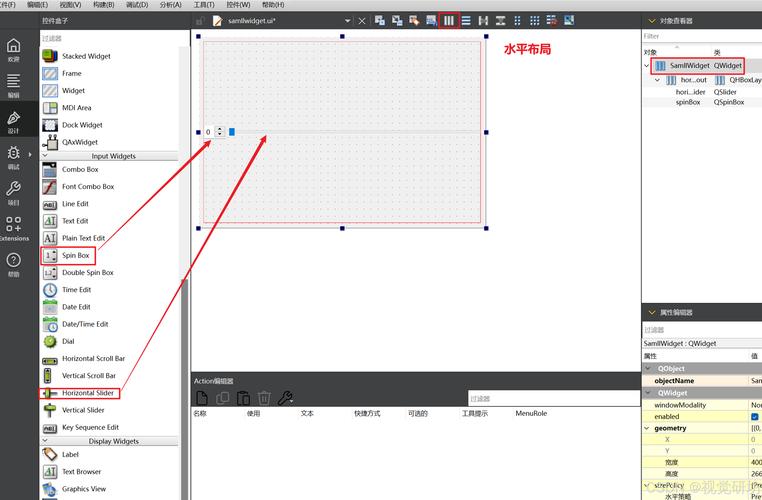Select spinBox row in object inspector
The image size is (762, 500).
[688, 102]
